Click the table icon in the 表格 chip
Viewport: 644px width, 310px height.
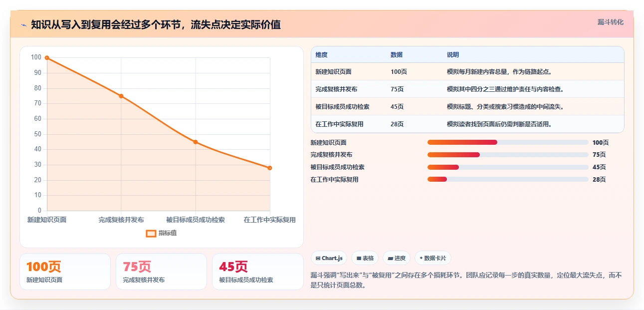point(359,259)
